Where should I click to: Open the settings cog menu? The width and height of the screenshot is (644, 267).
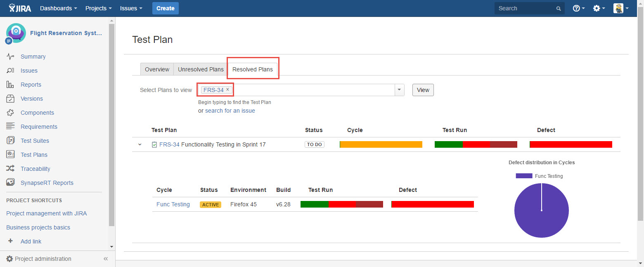point(599,8)
